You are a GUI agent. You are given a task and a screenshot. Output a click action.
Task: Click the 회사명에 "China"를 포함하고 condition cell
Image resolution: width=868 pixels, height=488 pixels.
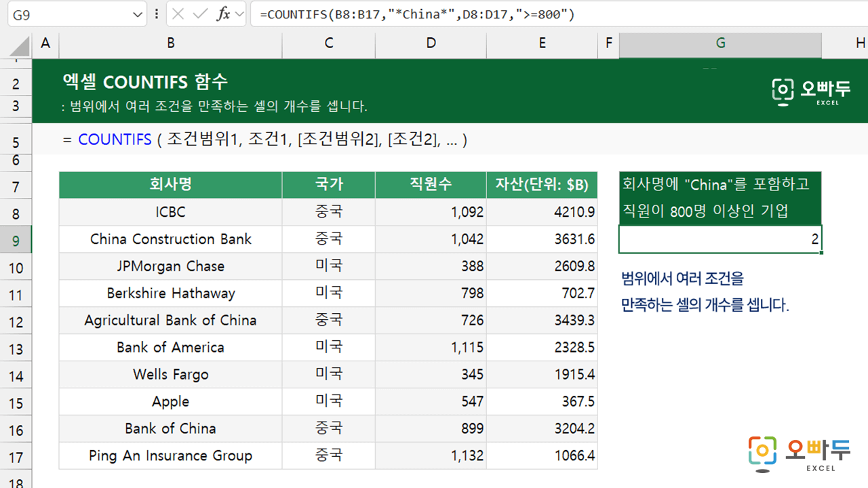click(x=720, y=184)
